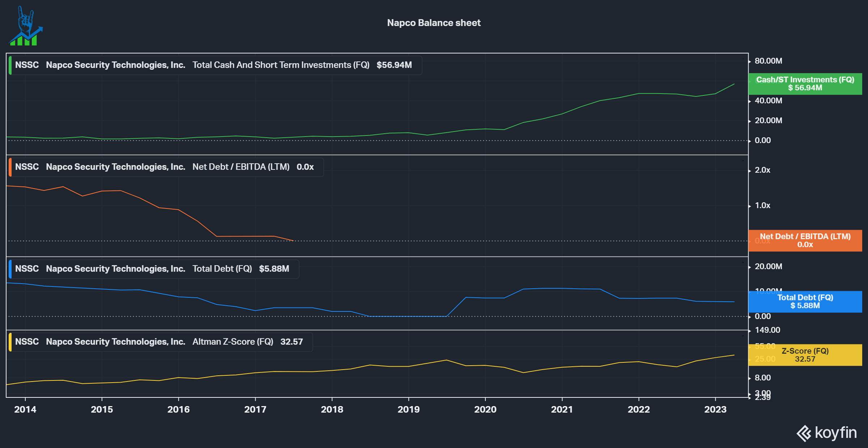
Task: Select the Total Debt (FQ) legend label
Action: tap(222, 269)
